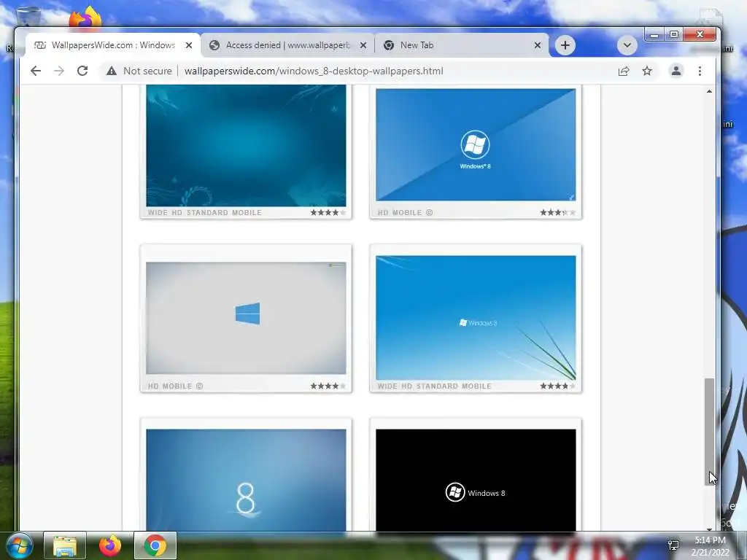This screenshot has height=560, width=747.
Task: Rate the teal floral wallpaper with stars
Action: (328, 212)
